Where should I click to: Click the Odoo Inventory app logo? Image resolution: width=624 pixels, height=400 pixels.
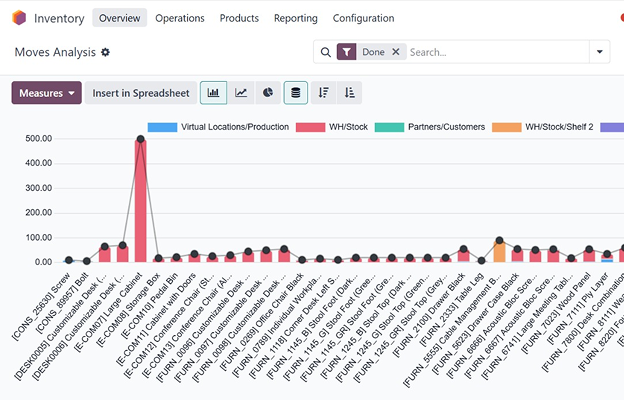18,18
